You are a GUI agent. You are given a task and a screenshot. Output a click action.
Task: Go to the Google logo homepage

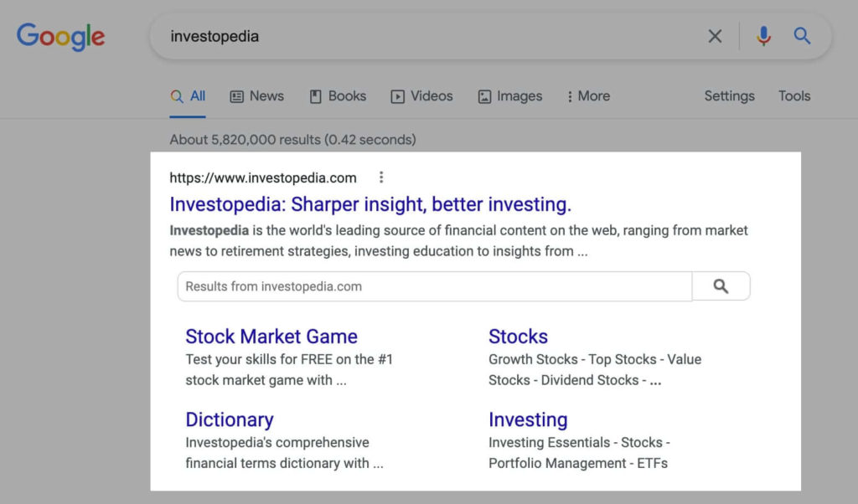point(60,37)
